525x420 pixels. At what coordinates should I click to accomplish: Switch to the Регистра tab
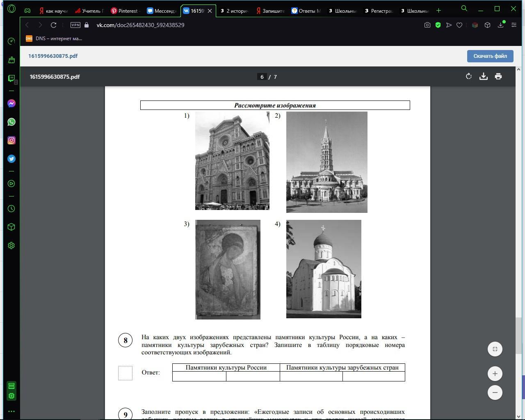pyautogui.click(x=379, y=11)
